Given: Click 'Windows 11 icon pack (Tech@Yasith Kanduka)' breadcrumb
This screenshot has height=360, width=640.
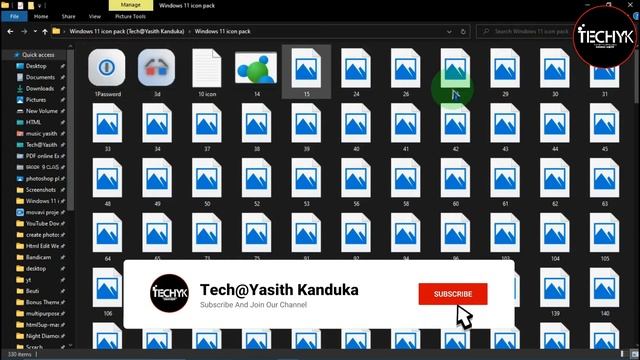Looking at the screenshot, I should pos(127,31).
